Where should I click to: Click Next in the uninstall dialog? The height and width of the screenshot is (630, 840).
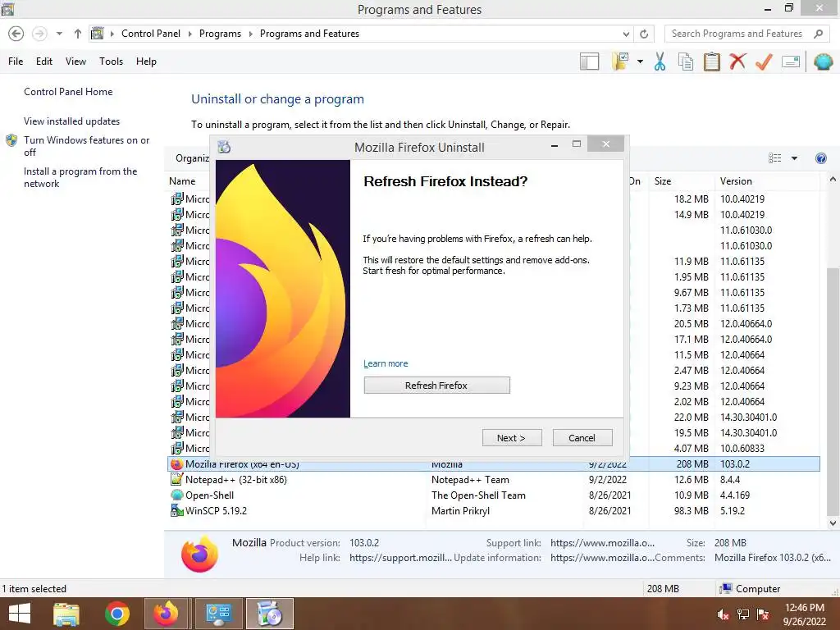tap(512, 438)
